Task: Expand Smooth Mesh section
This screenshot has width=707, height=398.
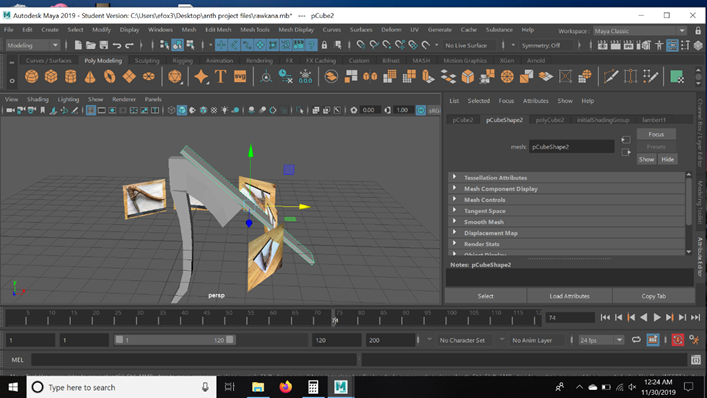Action: [x=454, y=221]
